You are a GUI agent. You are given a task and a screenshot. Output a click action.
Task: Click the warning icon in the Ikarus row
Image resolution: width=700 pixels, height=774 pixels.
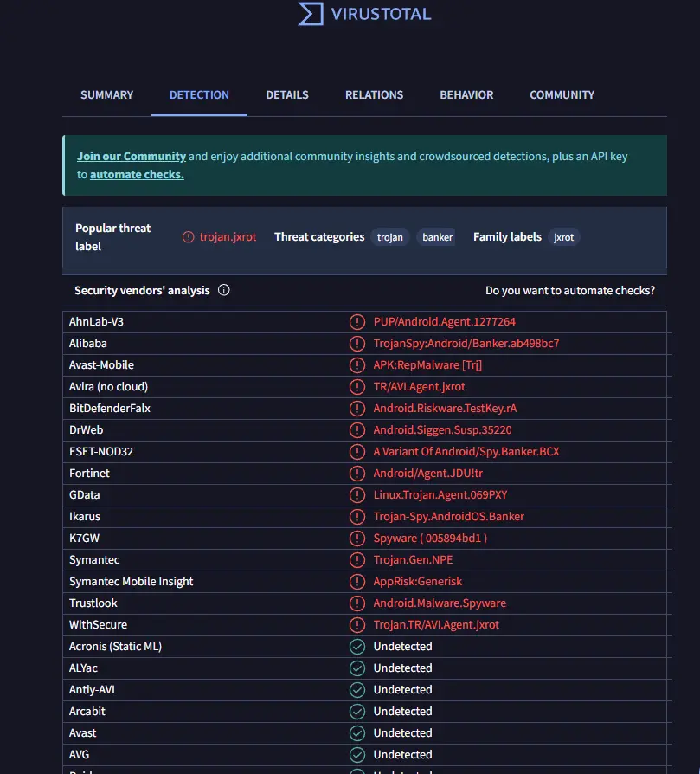tap(357, 516)
